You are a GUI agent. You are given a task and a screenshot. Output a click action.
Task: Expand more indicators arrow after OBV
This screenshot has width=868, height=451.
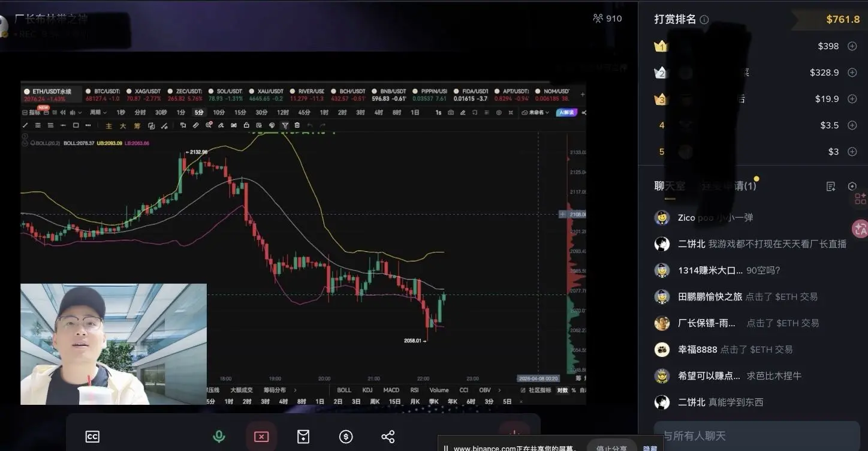[x=500, y=390]
